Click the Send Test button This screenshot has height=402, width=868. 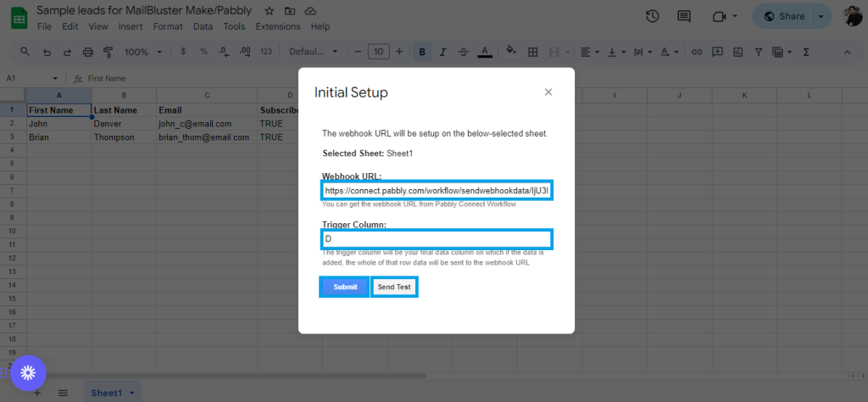tap(394, 287)
